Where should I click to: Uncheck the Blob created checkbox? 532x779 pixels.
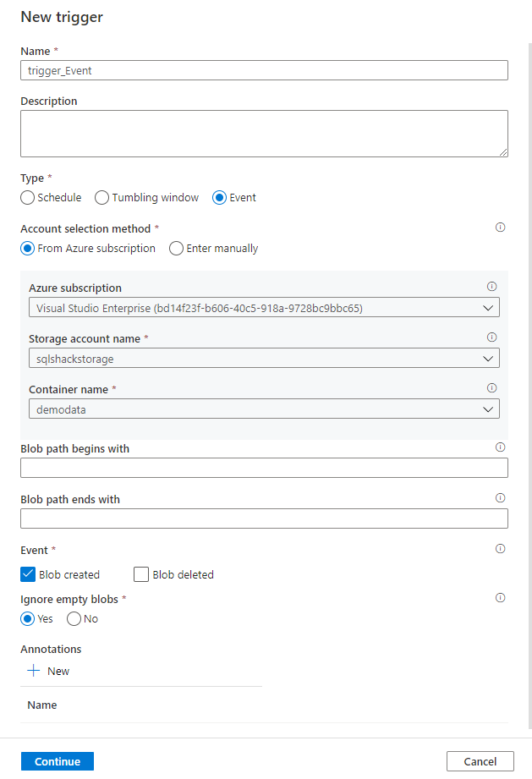28,574
